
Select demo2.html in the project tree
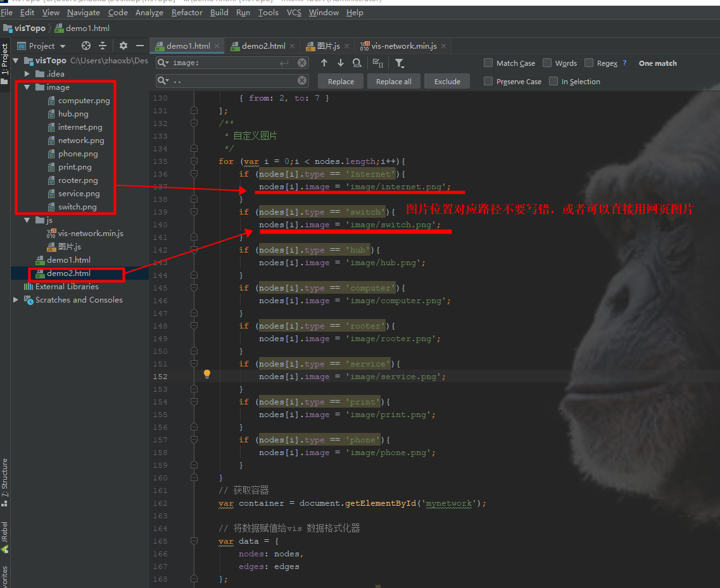click(68, 273)
